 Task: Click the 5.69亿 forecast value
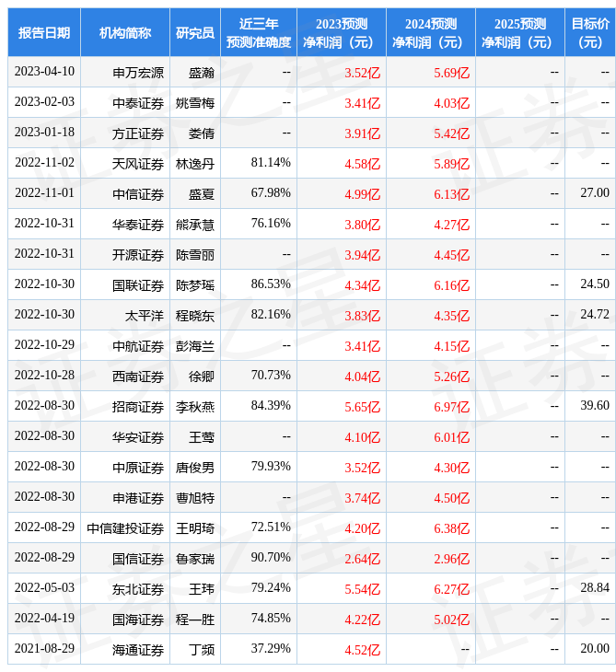click(x=451, y=73)
